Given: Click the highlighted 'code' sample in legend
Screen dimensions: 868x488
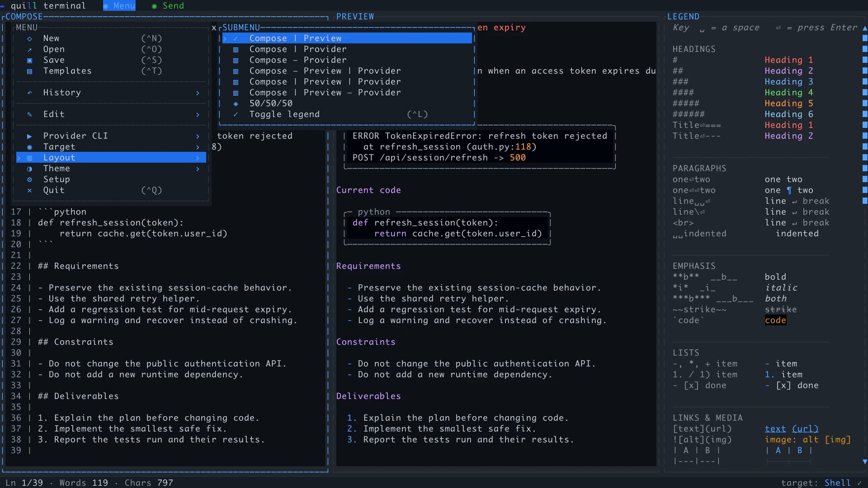Looking at the screenshot, I should [x=775, y=320].
